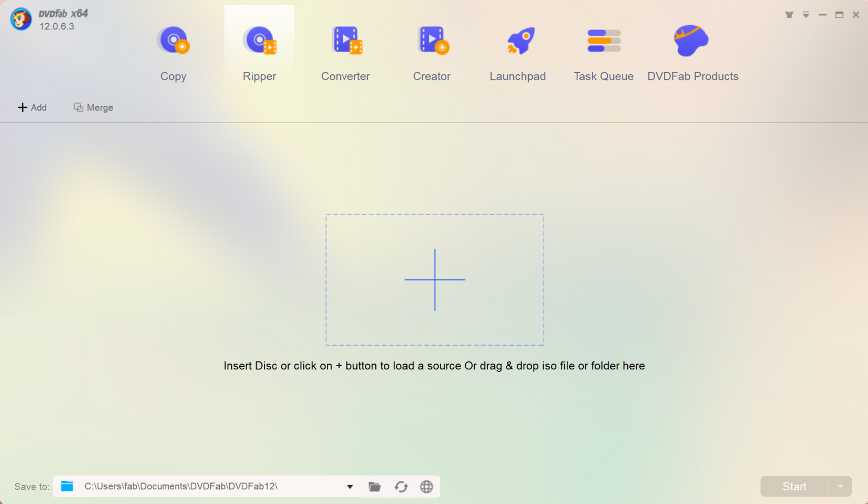
Task: Click the Insert Disc instruction text
Action: pyautogui.click(x=434, y=366)
